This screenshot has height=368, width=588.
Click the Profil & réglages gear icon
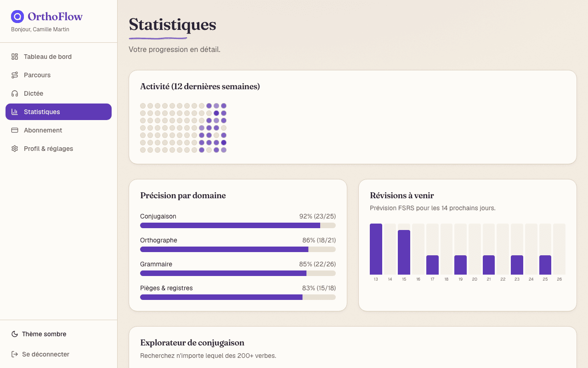pyautogui.click(x=15, y=149)
